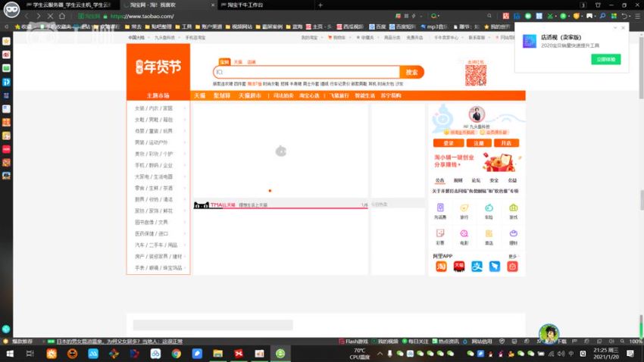The width and height of the screenshot is (644, 362).
Task: Select the 论坛 forum tab
Action: click(476, 180)
